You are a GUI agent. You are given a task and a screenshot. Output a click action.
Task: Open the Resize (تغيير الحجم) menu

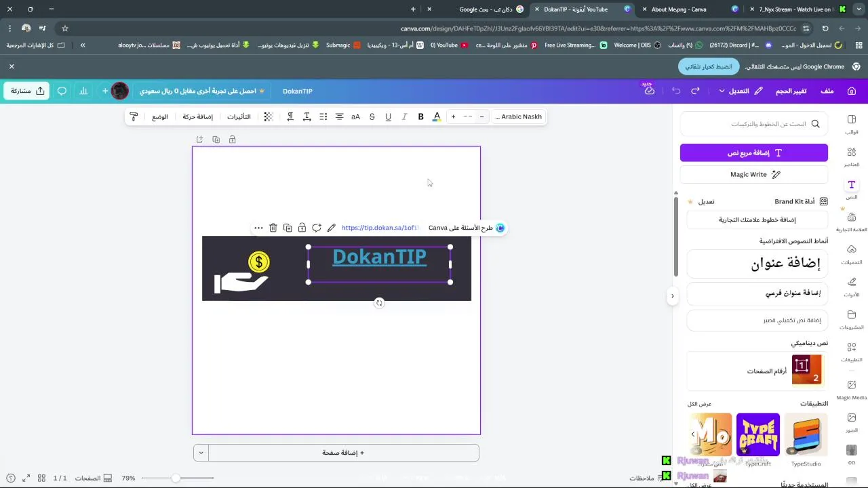791,91
